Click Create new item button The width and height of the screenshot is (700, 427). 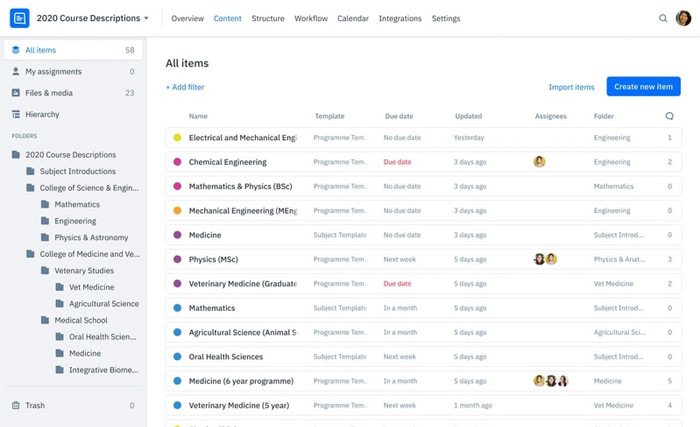[643, 87]
